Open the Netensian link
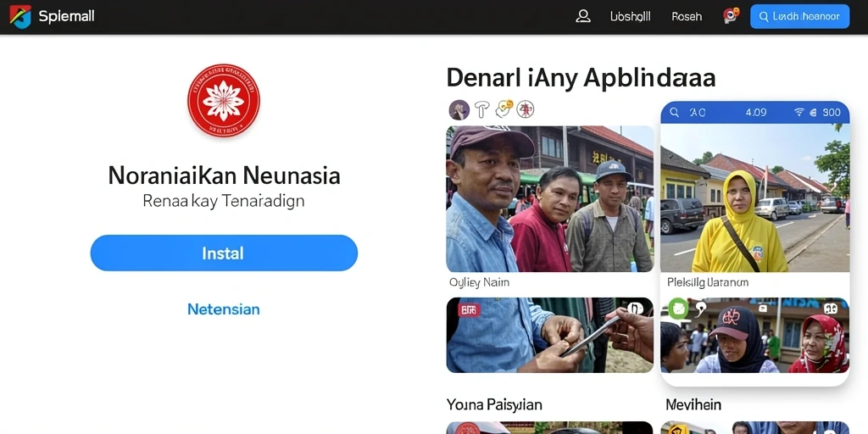 224,309
